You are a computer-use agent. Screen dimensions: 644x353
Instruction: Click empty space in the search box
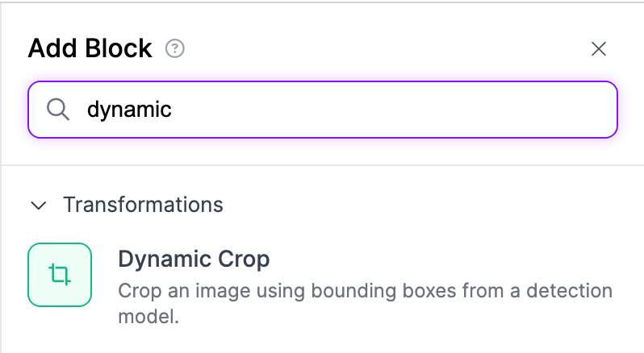click(x=404, y=110)
